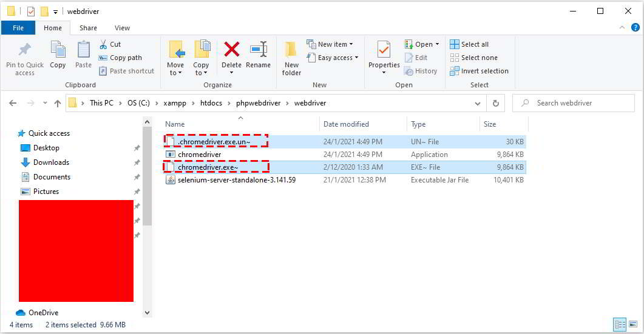The width and height of the screenshot is (644, 334).
Task: Click navigation pane scroll down arrow
Action: point(147,313)
